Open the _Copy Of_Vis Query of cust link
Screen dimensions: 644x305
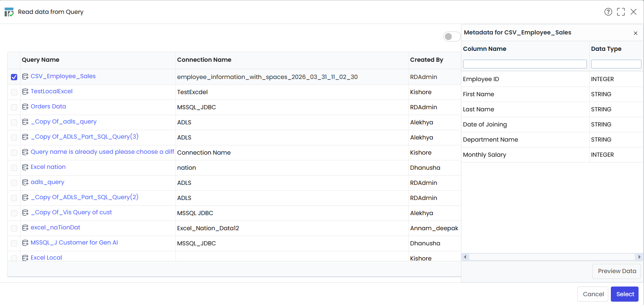coord(71,212)
